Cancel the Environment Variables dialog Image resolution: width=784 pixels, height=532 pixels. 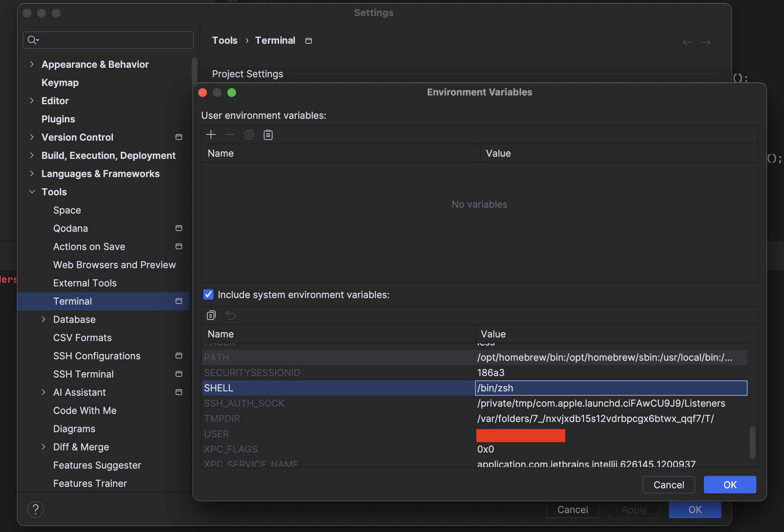(x=669, y=485)
